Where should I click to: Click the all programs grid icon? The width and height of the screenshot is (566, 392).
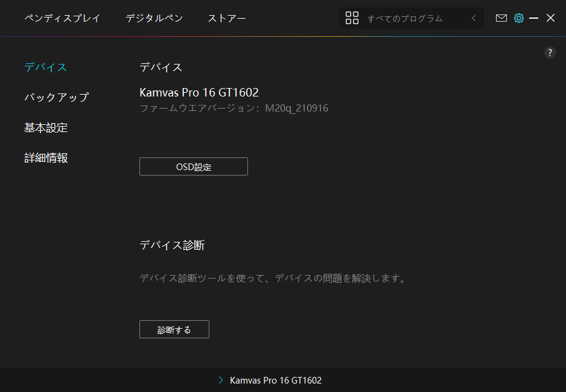[352, 18]
